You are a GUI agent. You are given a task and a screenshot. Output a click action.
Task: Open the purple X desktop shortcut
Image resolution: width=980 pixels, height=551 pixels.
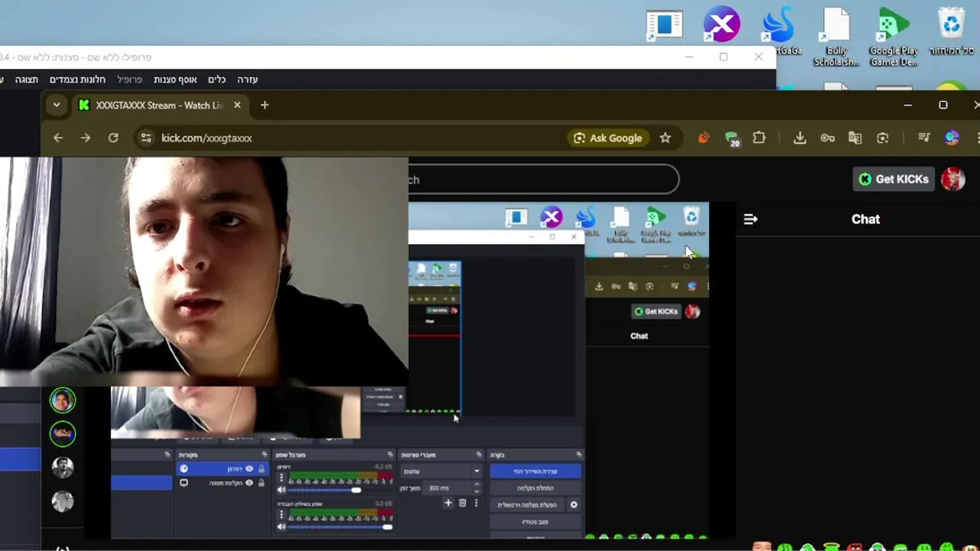click(721, 24)
